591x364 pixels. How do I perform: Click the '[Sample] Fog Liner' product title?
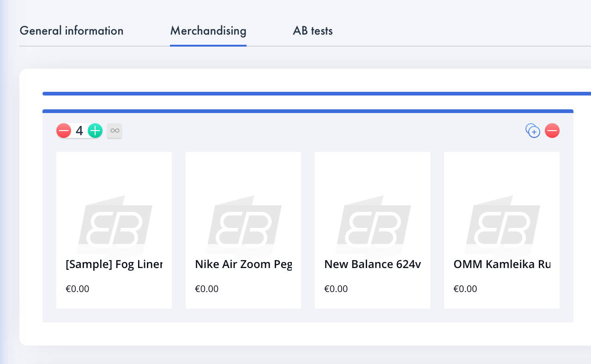(x=114, y=265)
